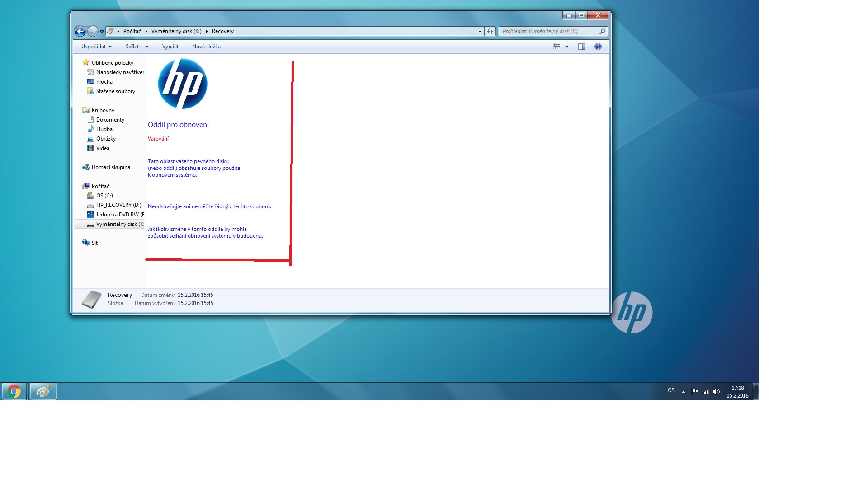Click Počítač in the address breadcrumb

pyautogui.click(x=132, y=31)
